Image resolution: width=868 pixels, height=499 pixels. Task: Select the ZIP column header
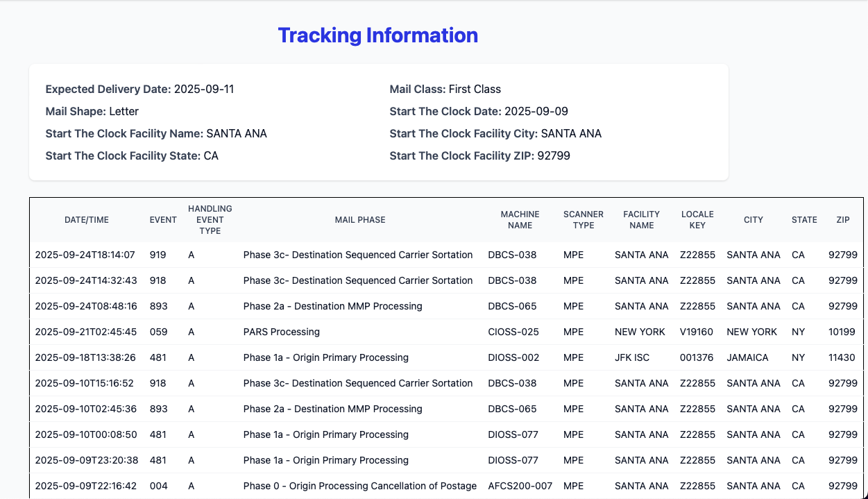[x=843, y=220]
